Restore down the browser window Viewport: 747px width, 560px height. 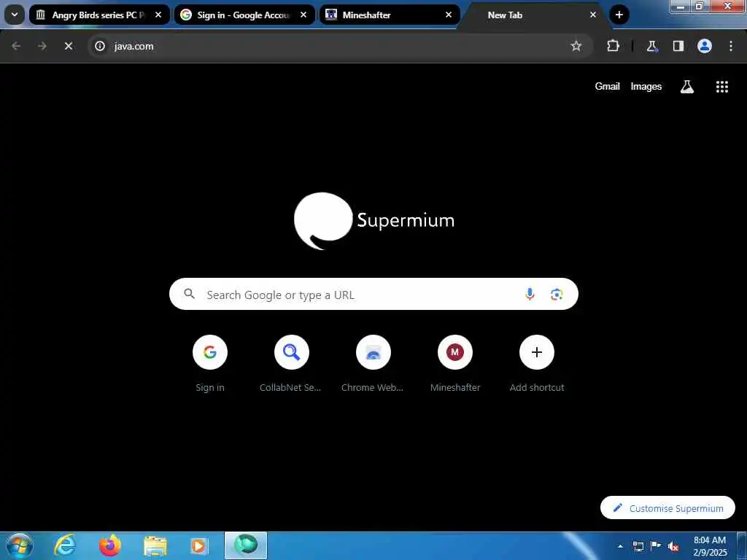pyautogui.click(x=700, y=6)
